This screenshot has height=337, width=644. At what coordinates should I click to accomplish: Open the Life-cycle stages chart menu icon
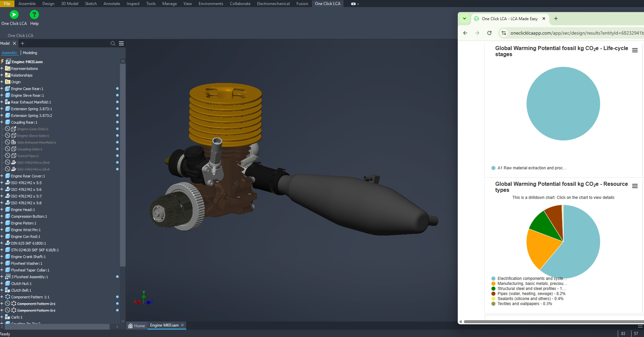click(x=635, y=50)
